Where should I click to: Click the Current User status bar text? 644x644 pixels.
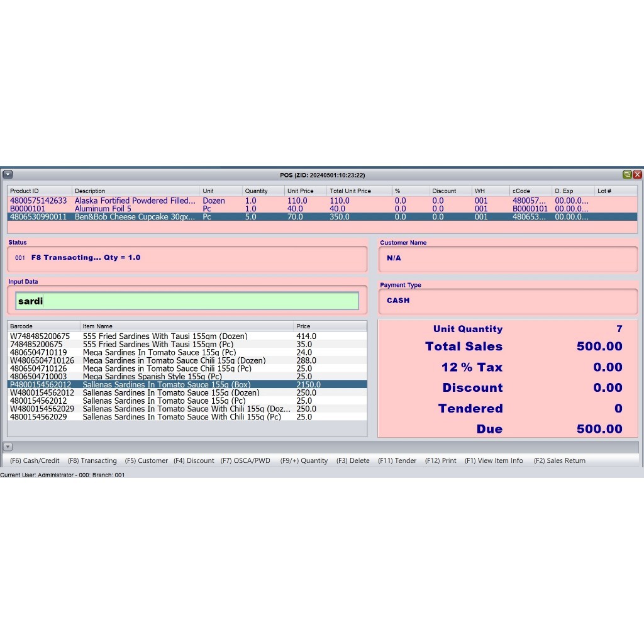62,475
